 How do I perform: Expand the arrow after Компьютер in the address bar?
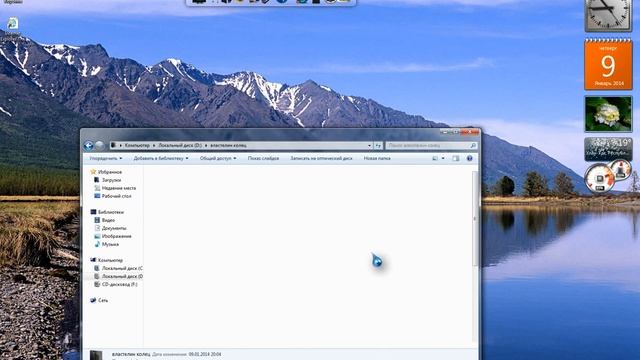click(x=154, y=145)
